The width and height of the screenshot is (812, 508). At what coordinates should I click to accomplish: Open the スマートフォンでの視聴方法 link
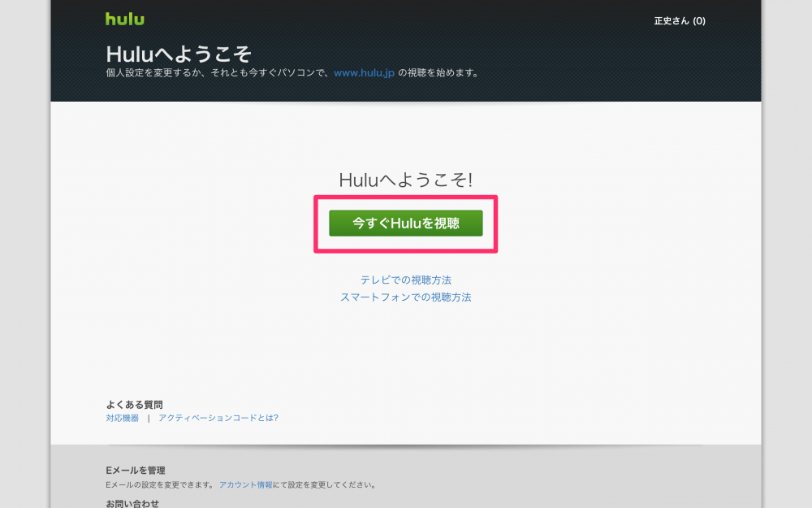tap(405, 297)
